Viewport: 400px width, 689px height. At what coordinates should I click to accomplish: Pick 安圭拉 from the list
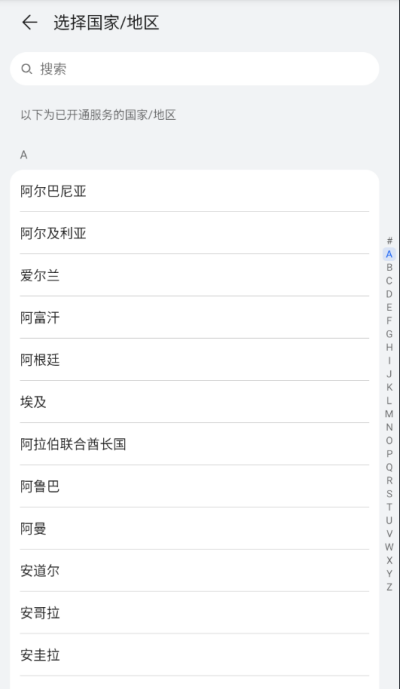click(194, 655)
